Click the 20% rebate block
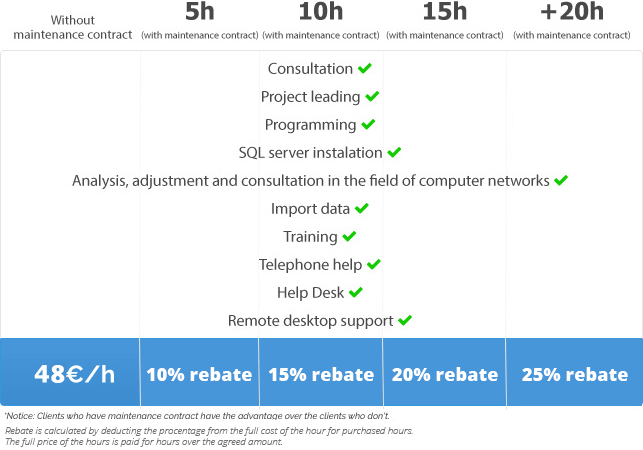This screenshot has width=643, height=450. point(445,372)
